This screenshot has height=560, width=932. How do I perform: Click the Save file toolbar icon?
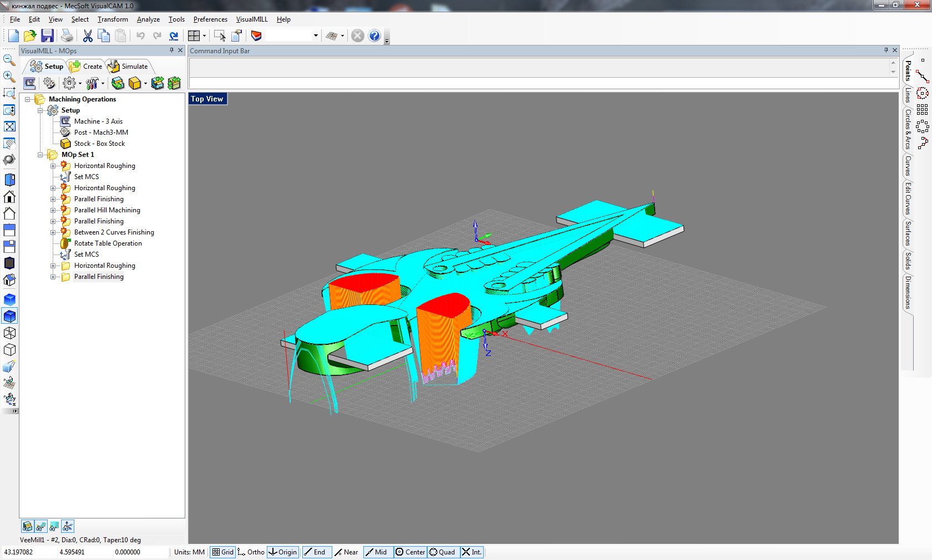click(48, 36)
